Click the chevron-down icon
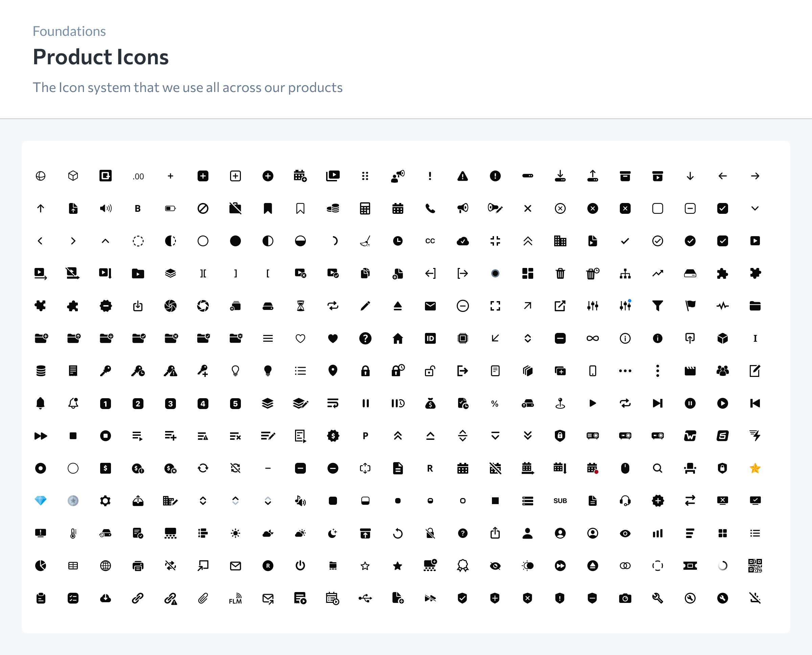The image size is (812, 655). (755, 208)
